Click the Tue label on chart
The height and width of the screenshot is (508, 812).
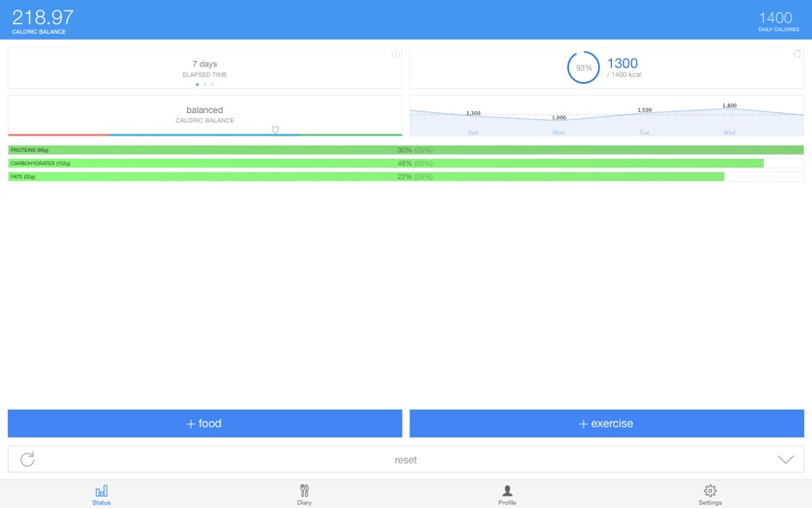coord(644,133)
